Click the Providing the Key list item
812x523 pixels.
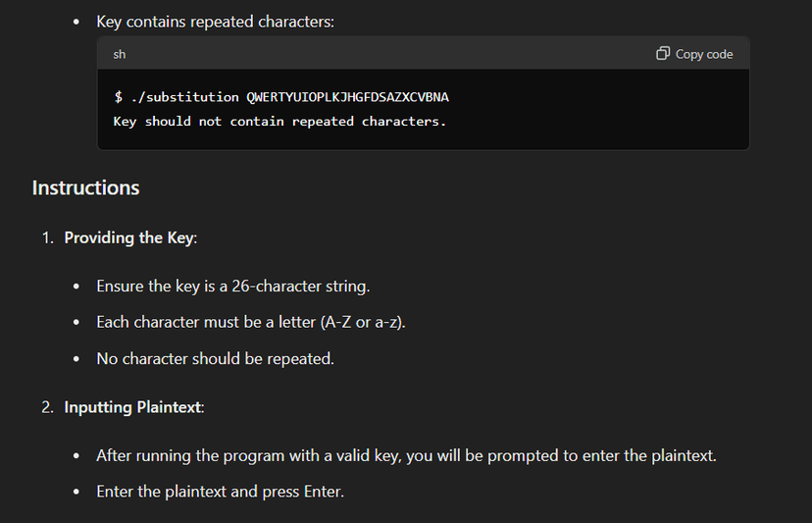pos(130,237)
